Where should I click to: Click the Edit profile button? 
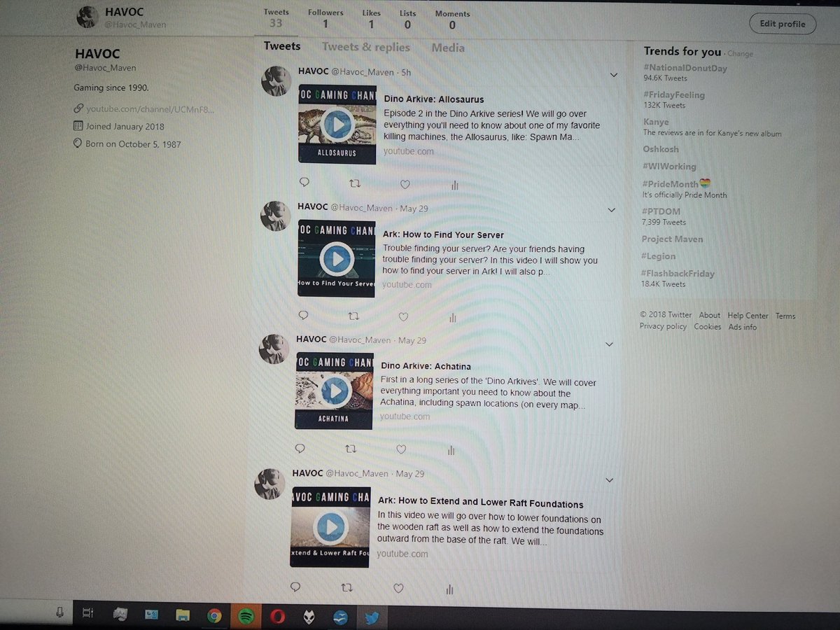[x=783, y=24]
